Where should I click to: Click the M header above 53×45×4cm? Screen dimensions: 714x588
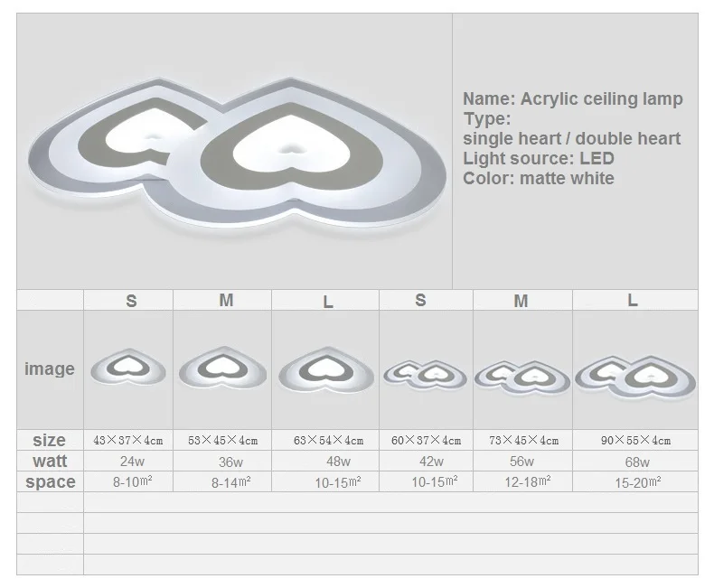point(226,300)
